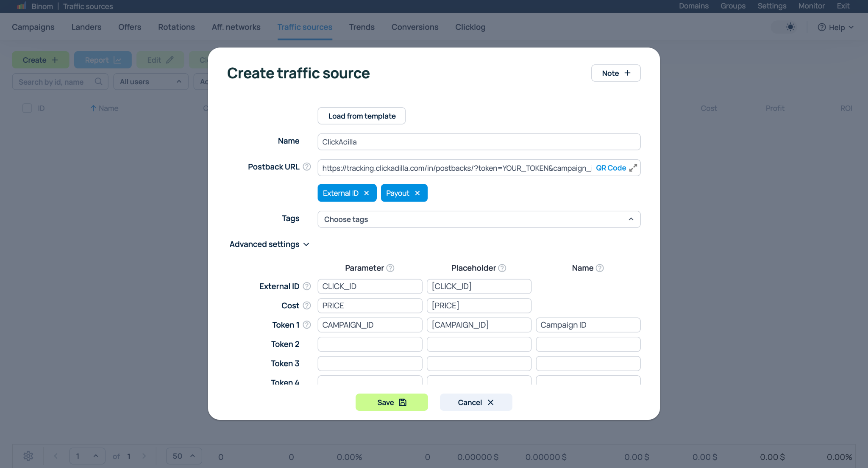Screen dimensions: 868x468
Task: Save the traffic source
Action: click(391, 402)
